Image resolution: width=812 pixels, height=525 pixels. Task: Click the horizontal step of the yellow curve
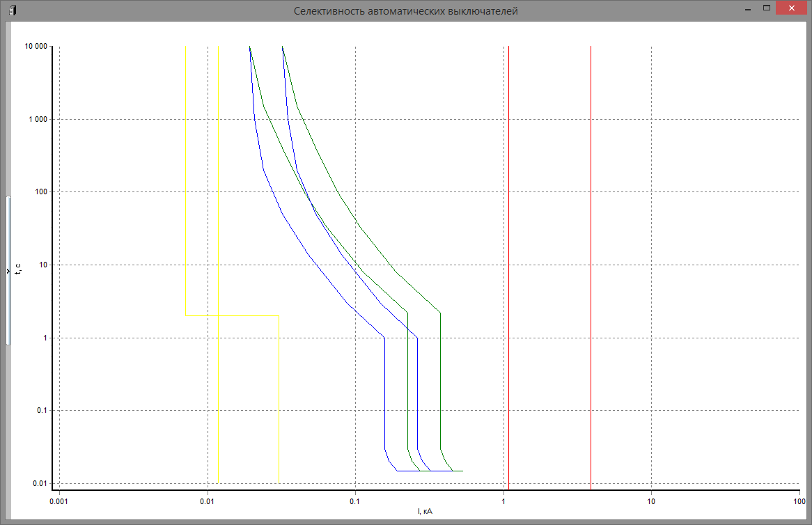pyautogui.click(x=233, y=315)
